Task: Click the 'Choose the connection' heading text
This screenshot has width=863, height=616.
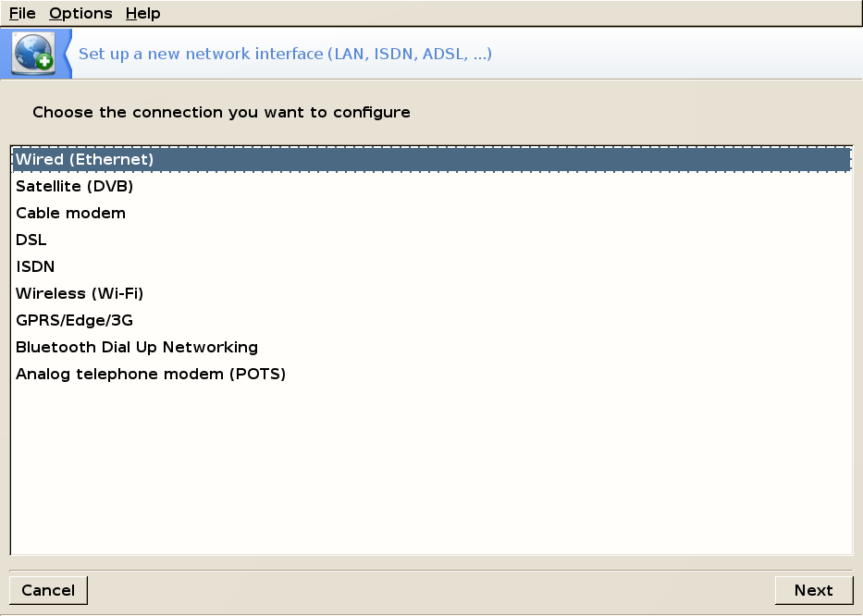Action: tap(221, 112)
